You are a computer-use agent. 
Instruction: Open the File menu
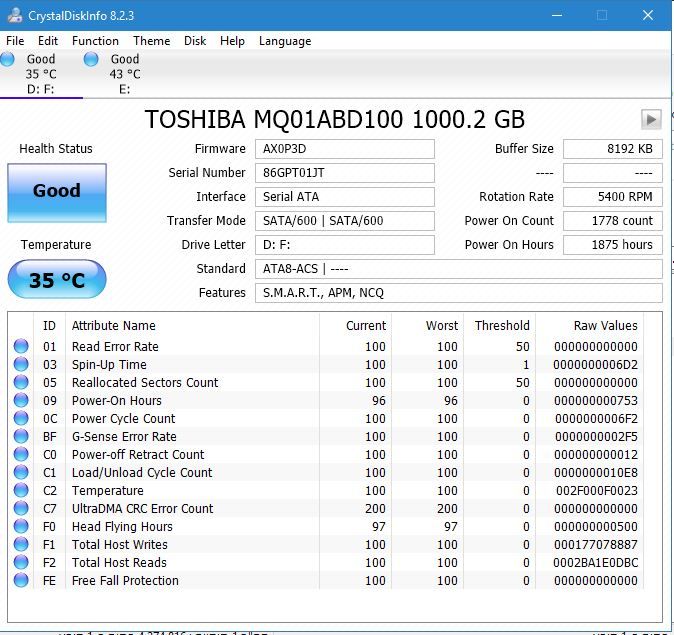[15, 41]
